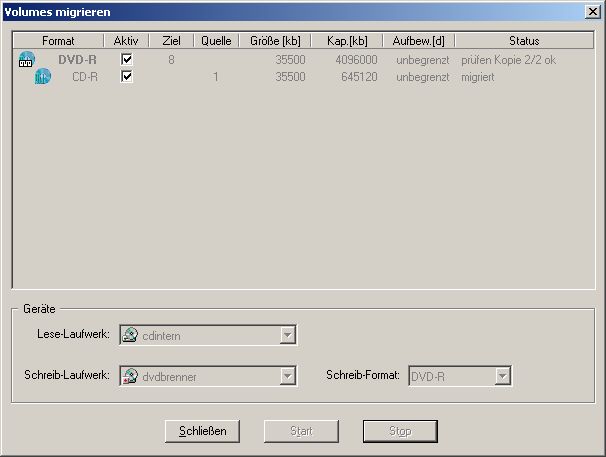Uncheck Aktiv checkbox for DVD-R row

pyautogui.click(x=127, y=60)
